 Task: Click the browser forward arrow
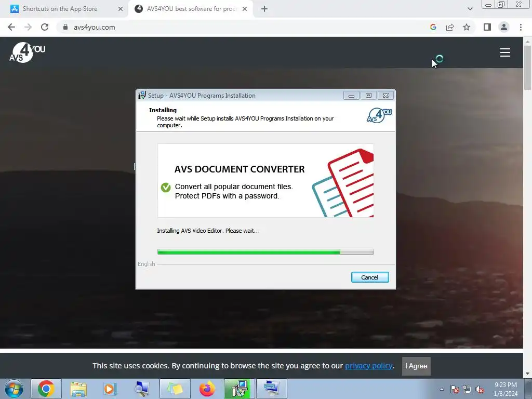(x=28, y=27)
